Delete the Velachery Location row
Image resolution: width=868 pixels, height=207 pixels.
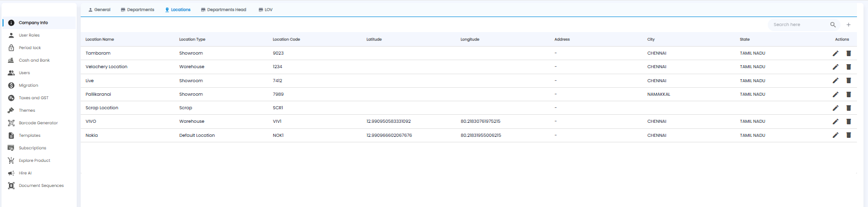click(848, 67)
